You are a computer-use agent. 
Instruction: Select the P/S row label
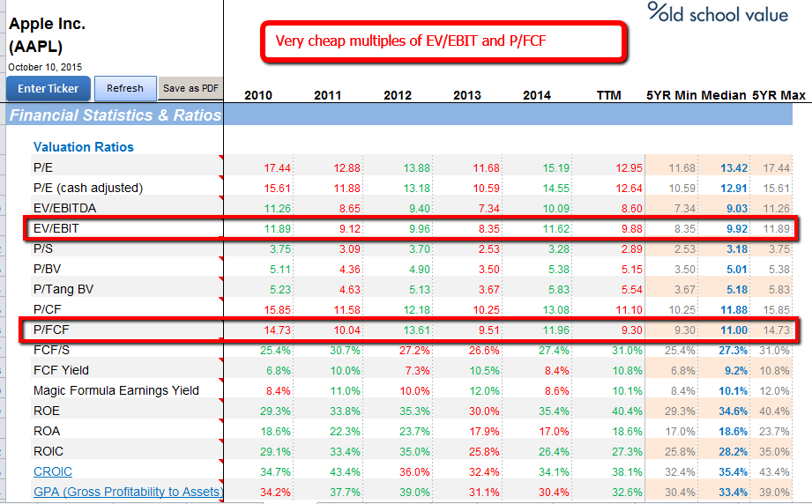coord(43,248)
